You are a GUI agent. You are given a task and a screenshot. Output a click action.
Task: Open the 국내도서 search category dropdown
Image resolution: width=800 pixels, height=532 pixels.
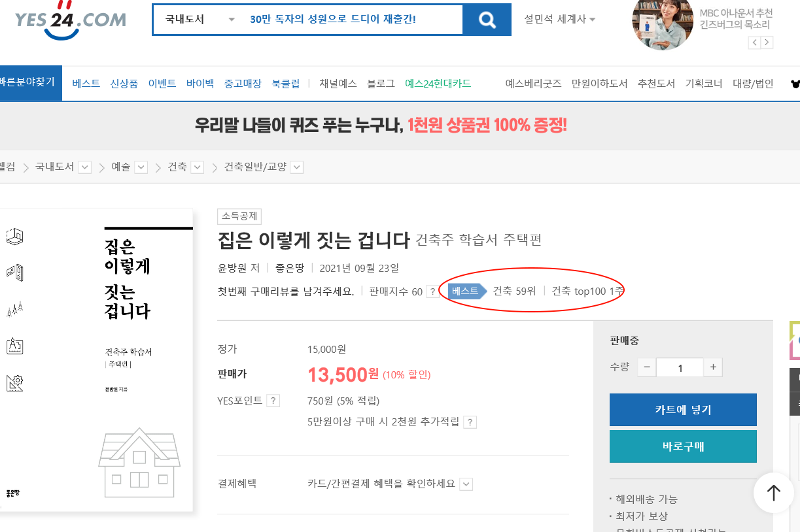click(x=200, y=20)
